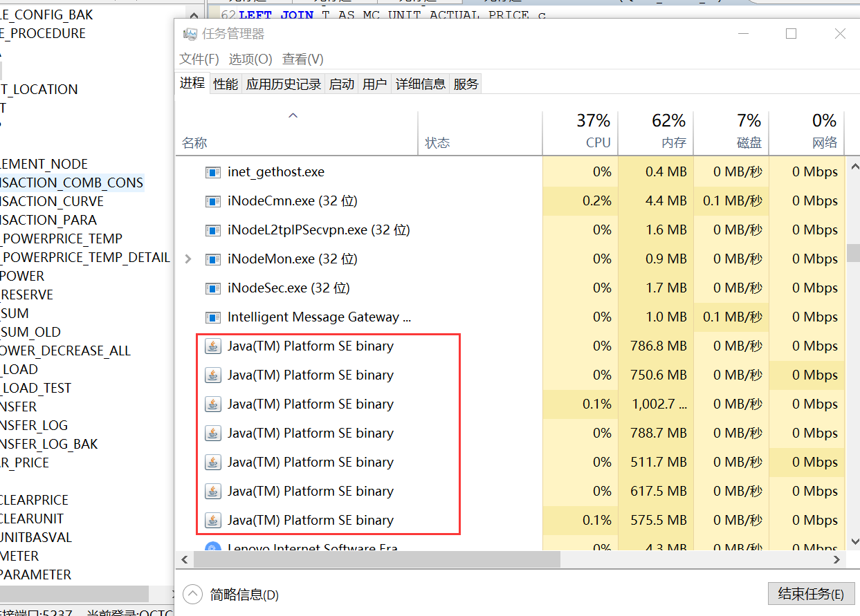Click the process list scroll-up arrow

tap(853, 167)
